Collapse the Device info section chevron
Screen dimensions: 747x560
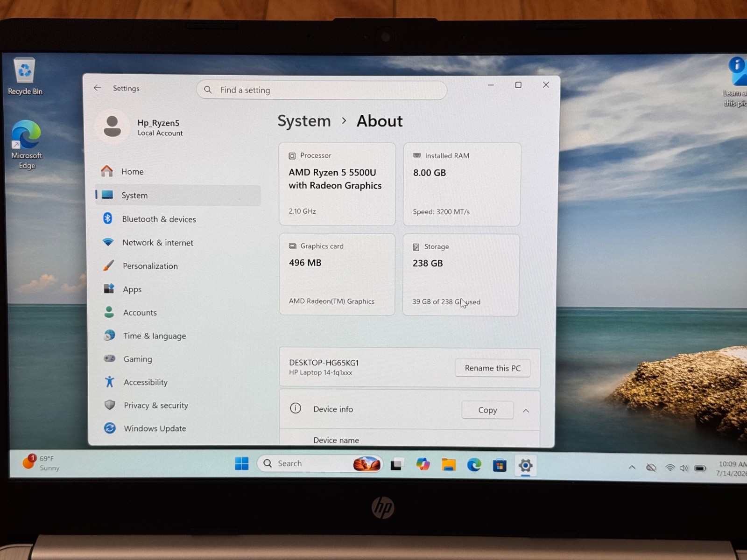point(526,411)
